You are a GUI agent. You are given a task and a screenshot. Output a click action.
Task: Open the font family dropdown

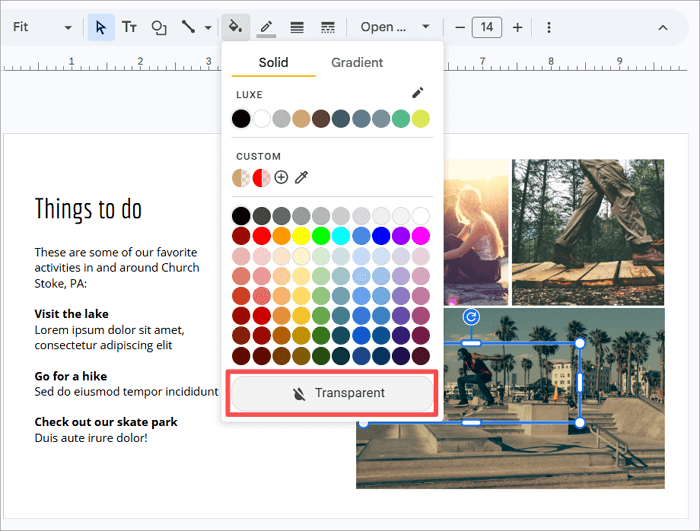click(x=396, y=27)
